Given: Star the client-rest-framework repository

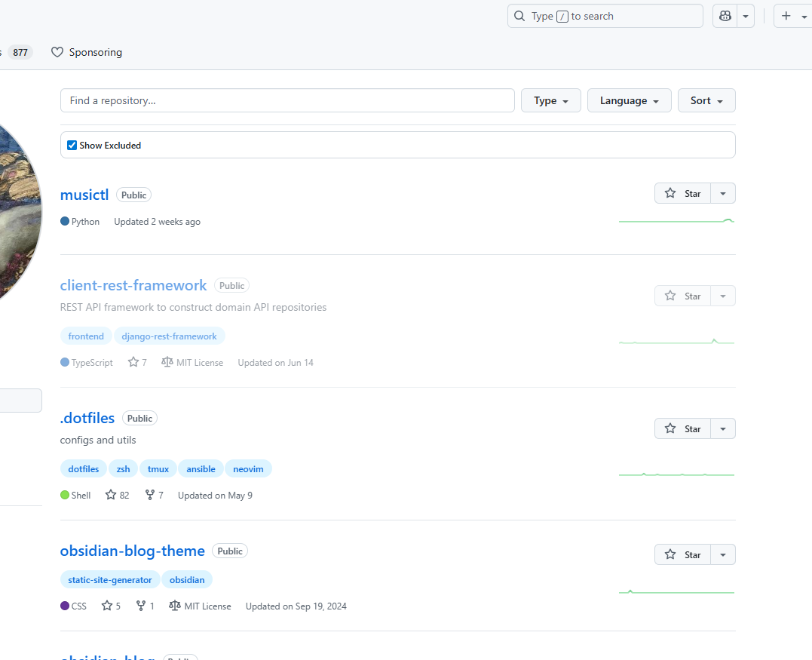Looking at the screenshot, I should (682, 296).
